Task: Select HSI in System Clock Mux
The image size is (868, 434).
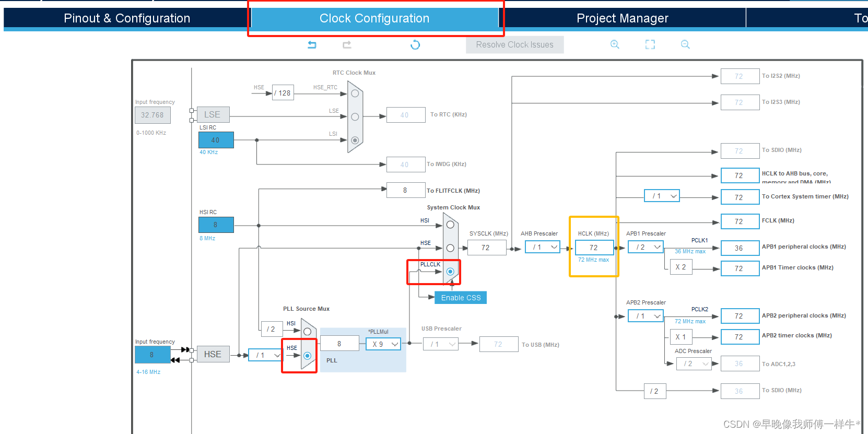Action: point(450,225)
